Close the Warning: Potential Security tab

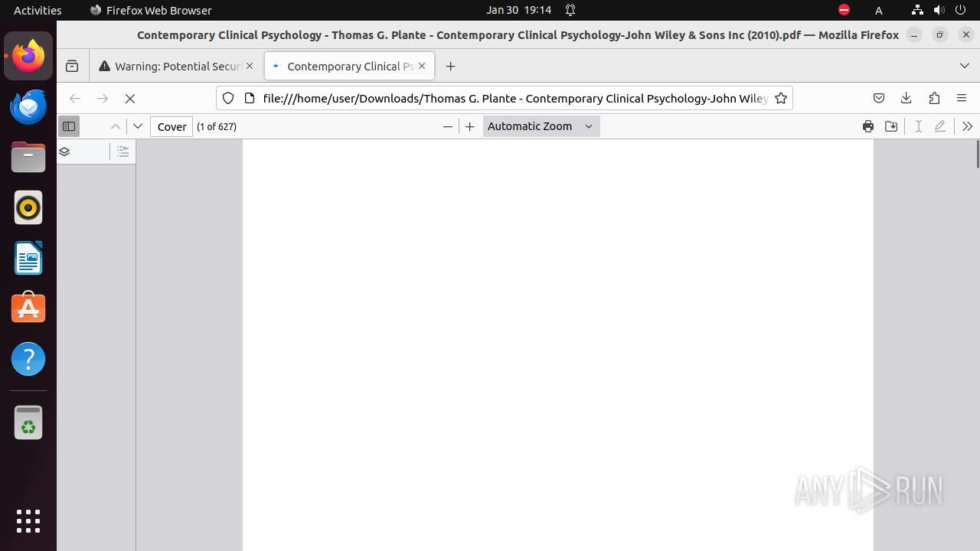point(250,67)
